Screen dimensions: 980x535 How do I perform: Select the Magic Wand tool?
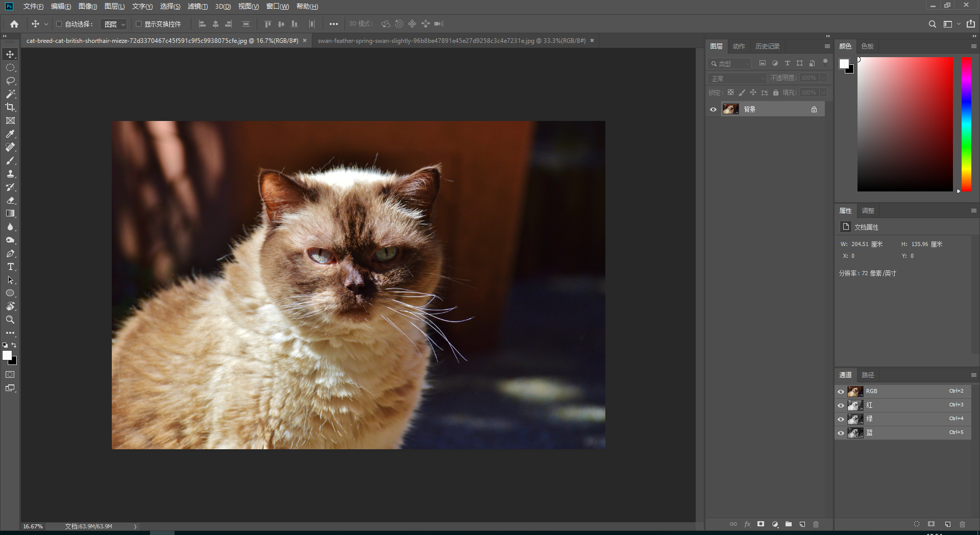[x=10, y=94]
